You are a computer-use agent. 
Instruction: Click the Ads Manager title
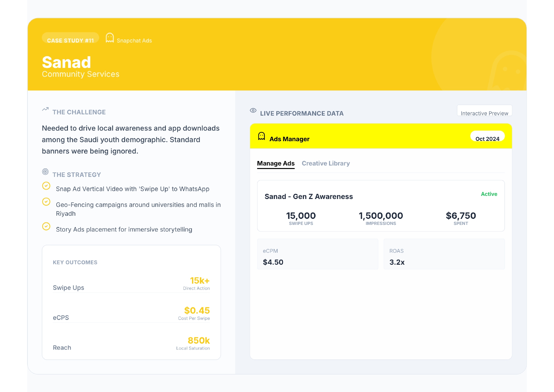[289, 139]
